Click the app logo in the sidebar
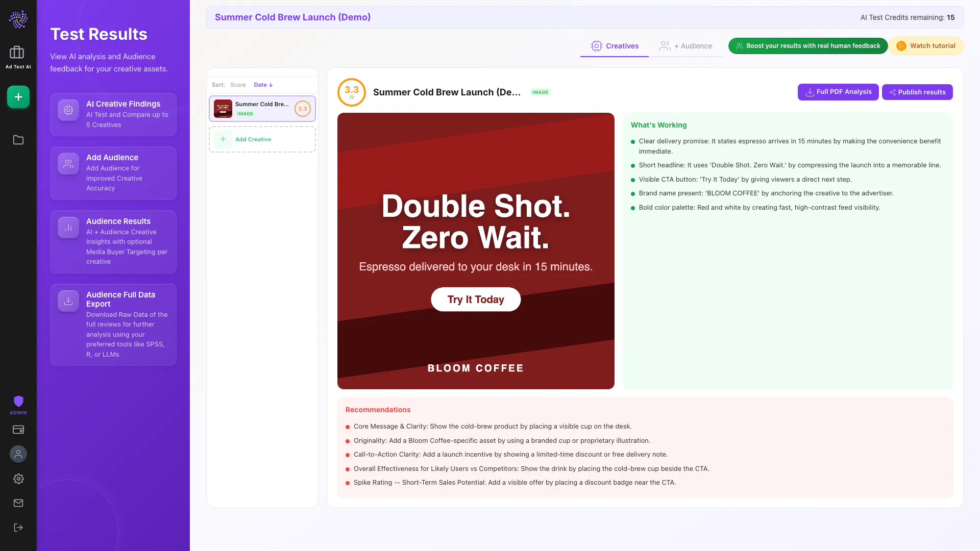The width and height of the screenshot is (980, 551). (18, 19)
